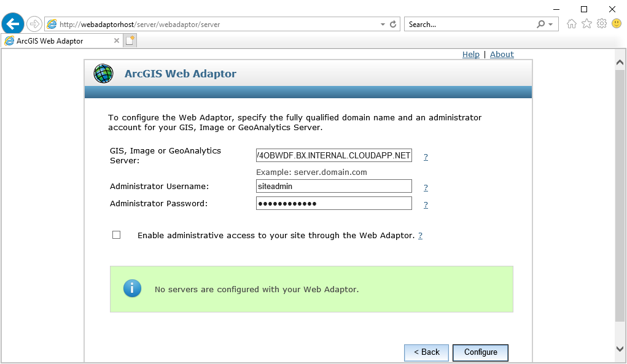The height and width of the screenshot is (364, 627).
Task: Click the scrollbar up arrow
Action: tap(620, 63)
